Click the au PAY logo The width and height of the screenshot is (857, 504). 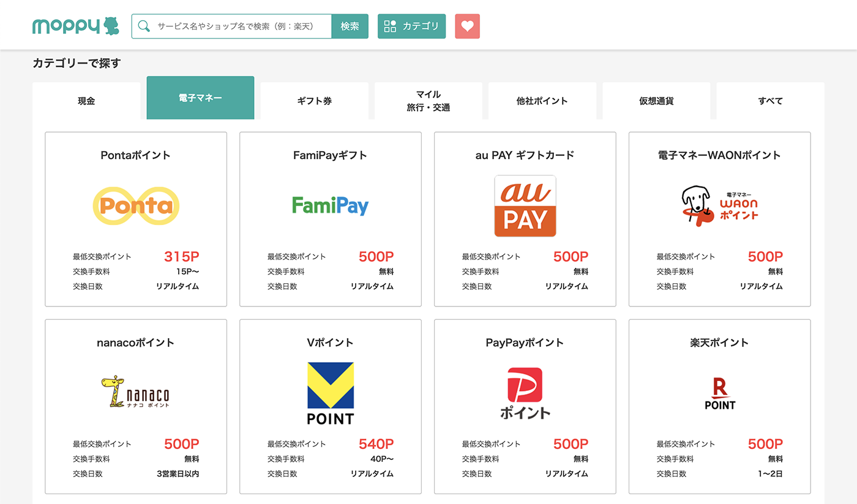pos(525,206)
